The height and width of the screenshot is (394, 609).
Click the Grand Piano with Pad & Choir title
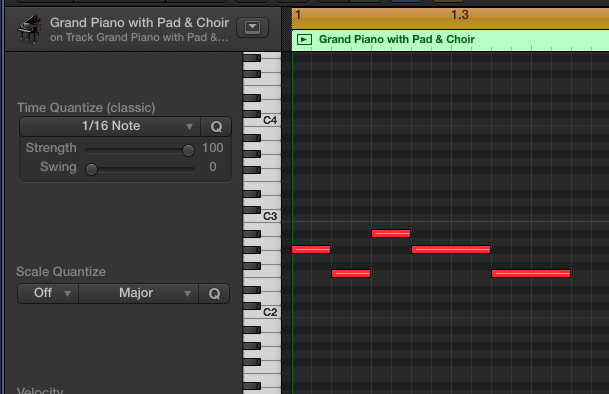[x=139, y=23]
